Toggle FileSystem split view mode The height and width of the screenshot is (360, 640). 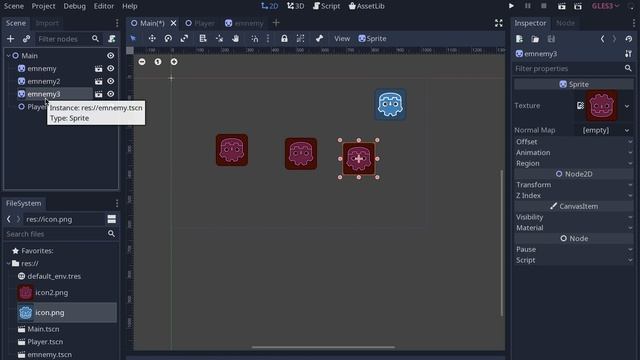pos(111,219)
